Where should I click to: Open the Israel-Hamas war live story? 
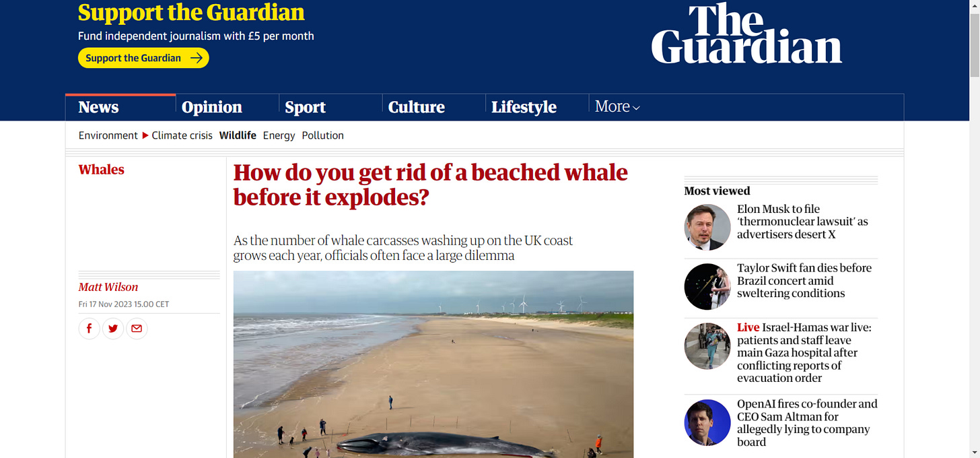click(x=804, y=352)
